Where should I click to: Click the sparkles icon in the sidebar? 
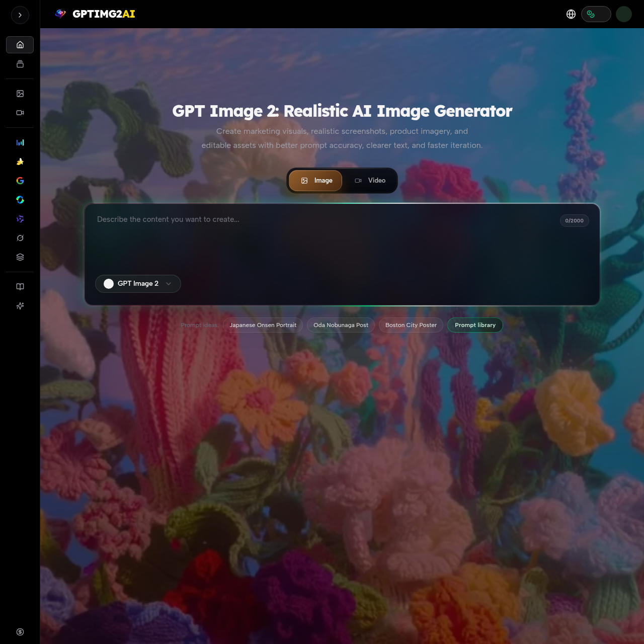(20, 305)
